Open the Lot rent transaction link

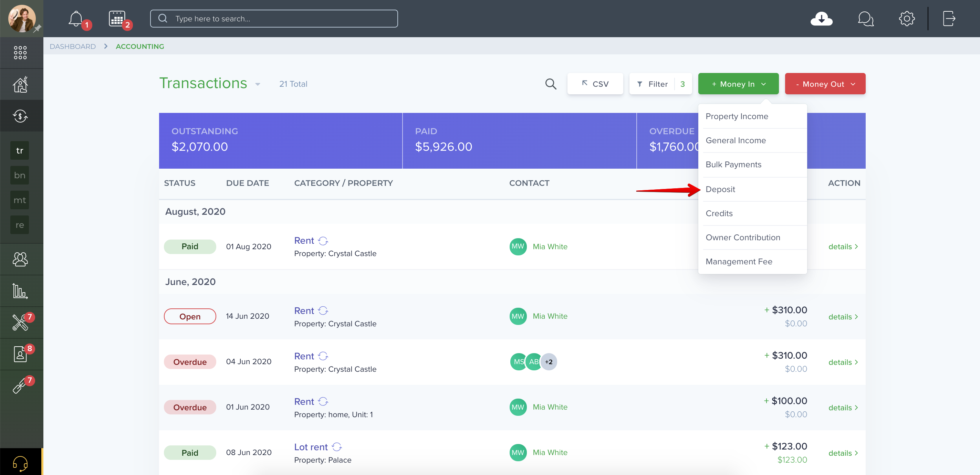click(x=311, y=447)
